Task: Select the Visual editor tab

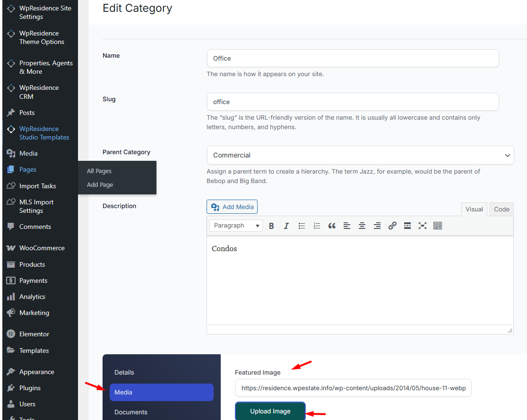Action: [x=474, y=209]
